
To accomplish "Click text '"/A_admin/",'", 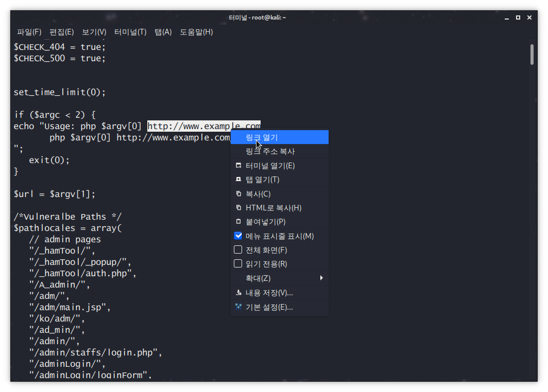I will (x=59, y=285).
